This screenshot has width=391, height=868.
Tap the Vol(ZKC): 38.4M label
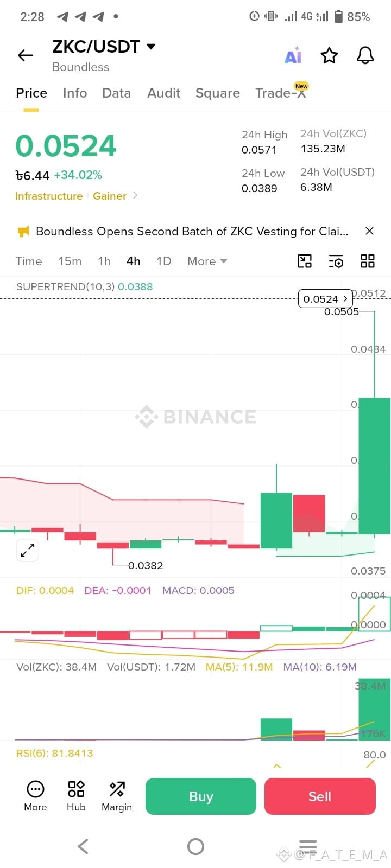[x=56, y=667]
